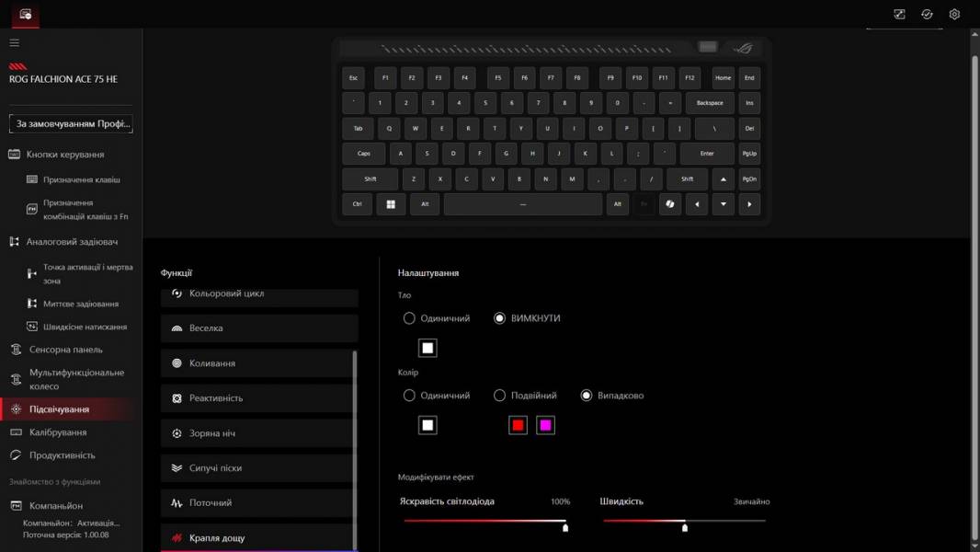The height and width of the screenshot is (552, 980).
Task: Click the Backspace key on keyboard preview
Action: click(710, 103)
